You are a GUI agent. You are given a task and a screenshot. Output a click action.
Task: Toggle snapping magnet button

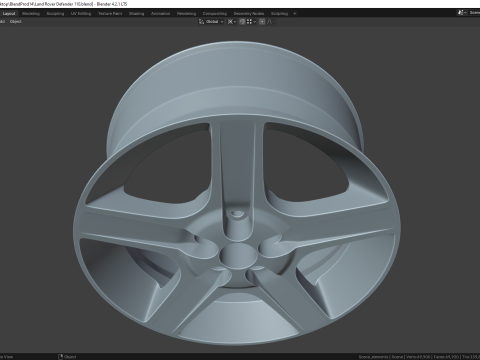242,22
